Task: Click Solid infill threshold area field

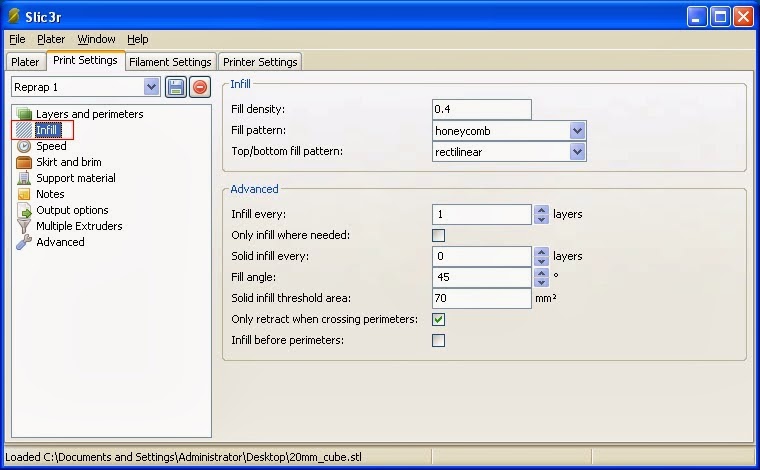Action: 481,298
